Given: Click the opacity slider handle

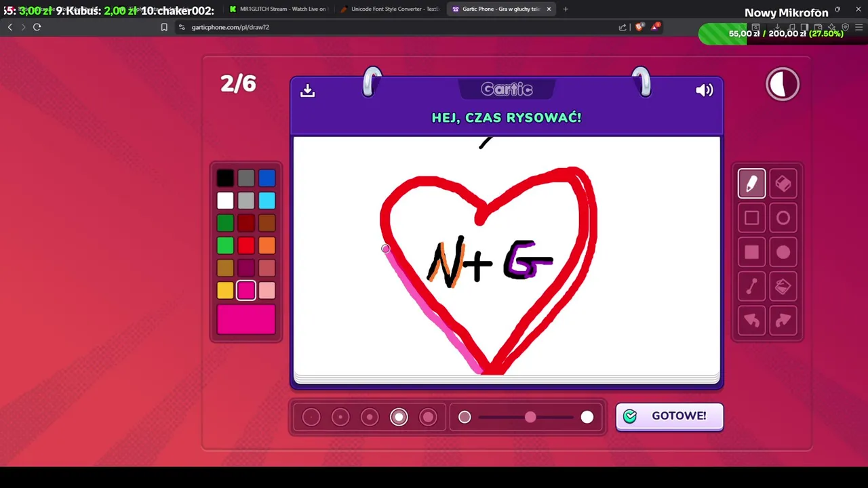Looking at the screenshot, I should (x=530, y=417).
